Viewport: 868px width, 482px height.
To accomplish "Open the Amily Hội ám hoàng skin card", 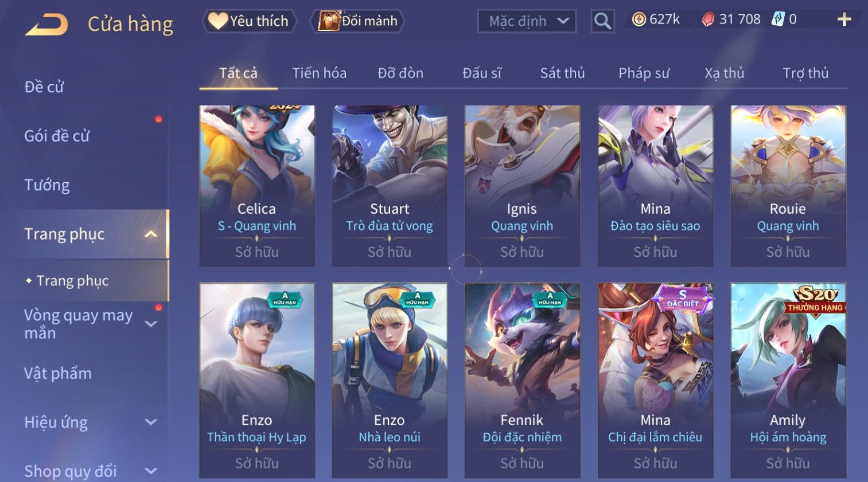I will pyautogui.click(x=788, y=380).
